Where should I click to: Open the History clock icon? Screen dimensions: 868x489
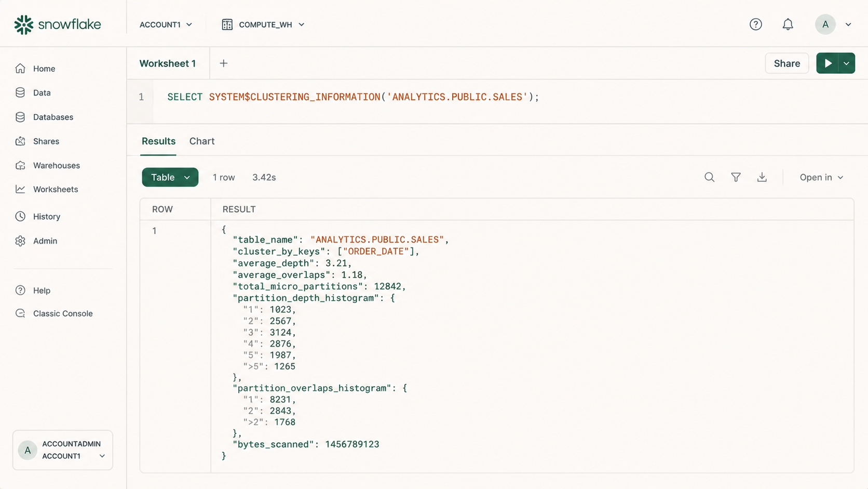pos(20,216)
